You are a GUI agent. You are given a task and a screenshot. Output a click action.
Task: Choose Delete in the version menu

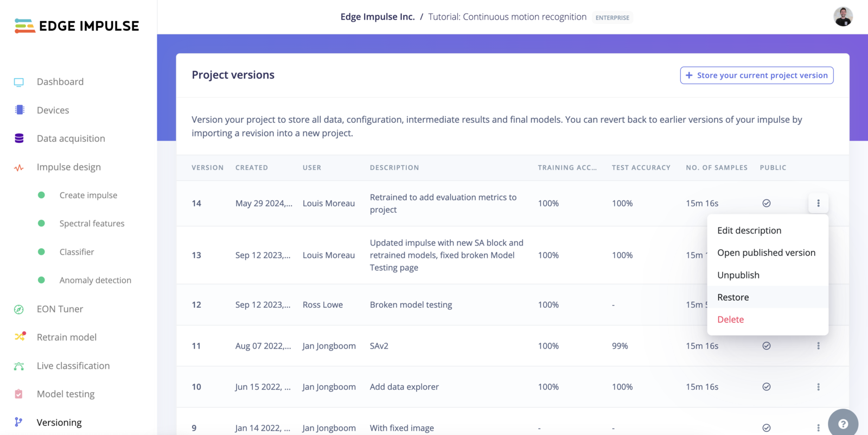(730, 319)
